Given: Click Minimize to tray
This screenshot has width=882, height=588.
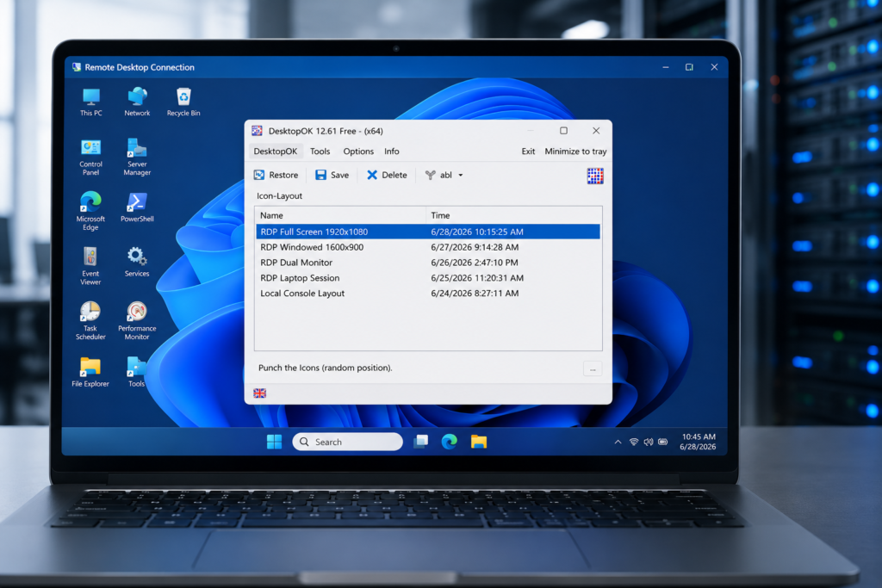Looking at the screenshot, I should tap(575, 152).
